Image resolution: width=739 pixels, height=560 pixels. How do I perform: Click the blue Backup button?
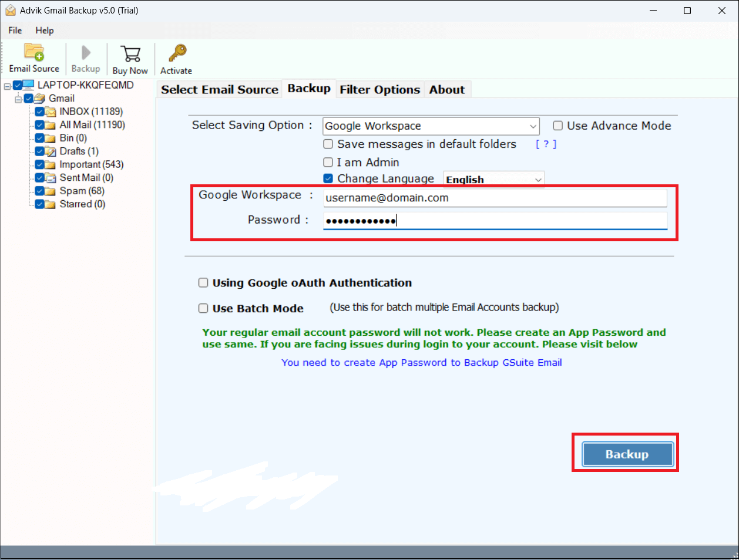coord(627,454)
